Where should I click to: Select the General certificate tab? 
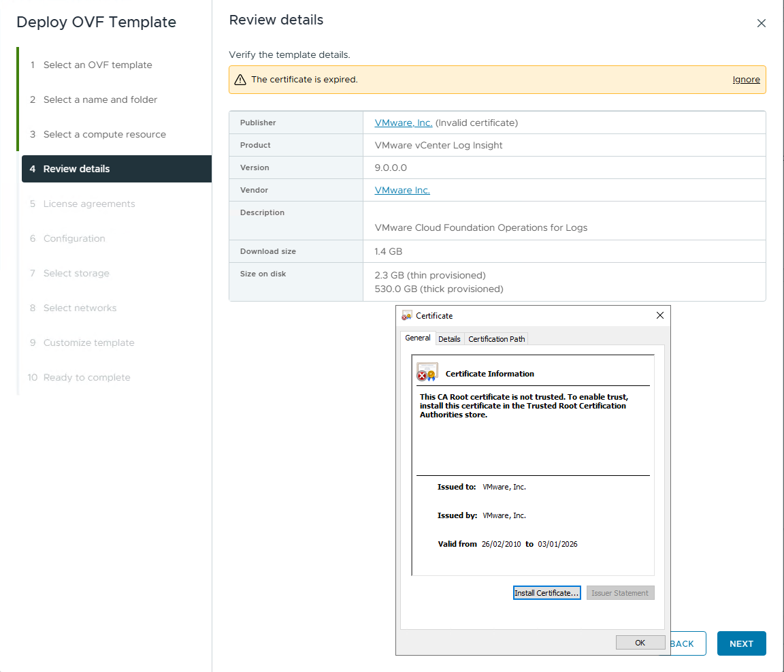point(417,338)
